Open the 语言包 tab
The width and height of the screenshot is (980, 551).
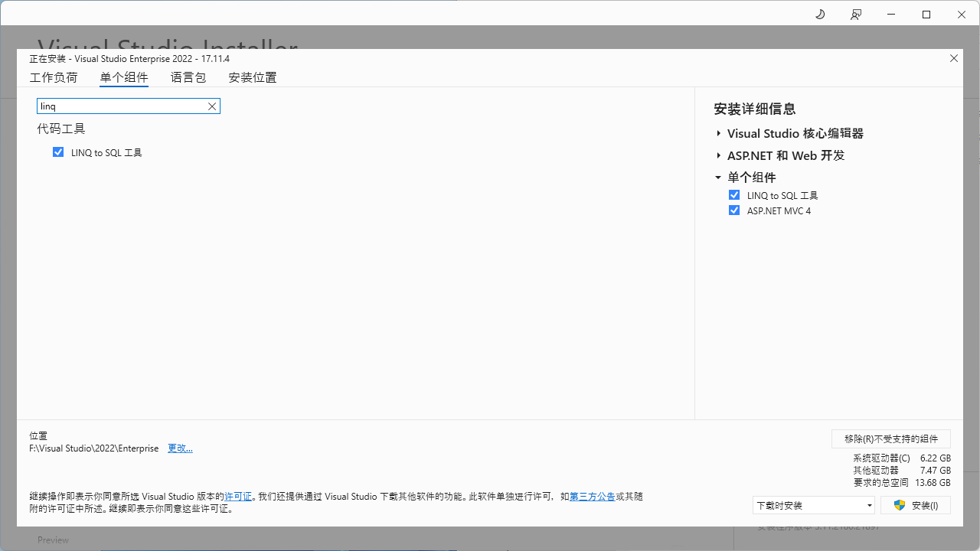click(188, 77)
